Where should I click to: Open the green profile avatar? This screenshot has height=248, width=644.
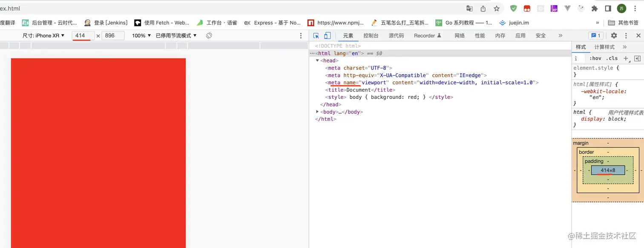pos(622,9)
